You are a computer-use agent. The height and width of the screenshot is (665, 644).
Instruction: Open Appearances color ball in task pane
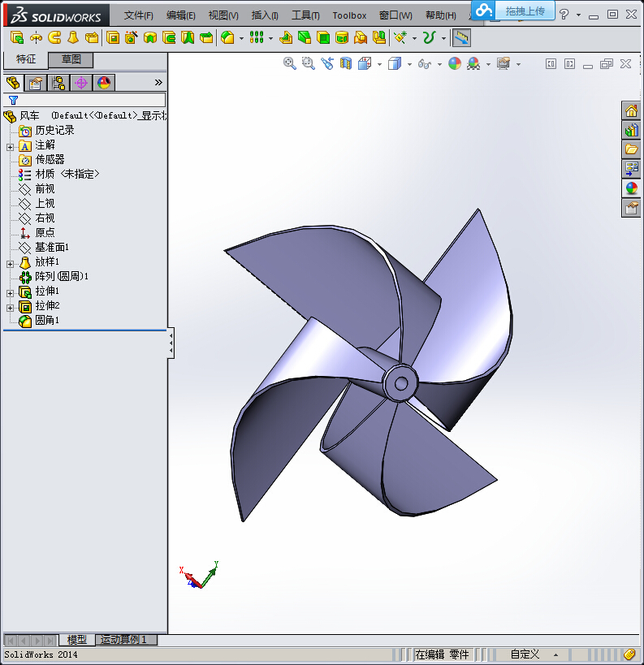(x=631, y=188)
